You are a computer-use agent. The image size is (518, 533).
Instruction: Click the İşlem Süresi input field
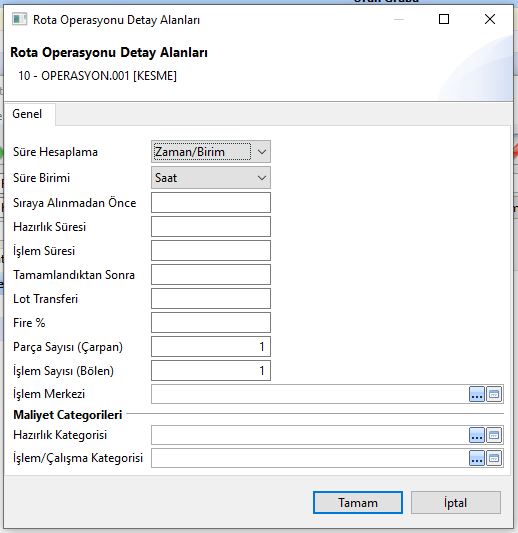pos(211,251)
